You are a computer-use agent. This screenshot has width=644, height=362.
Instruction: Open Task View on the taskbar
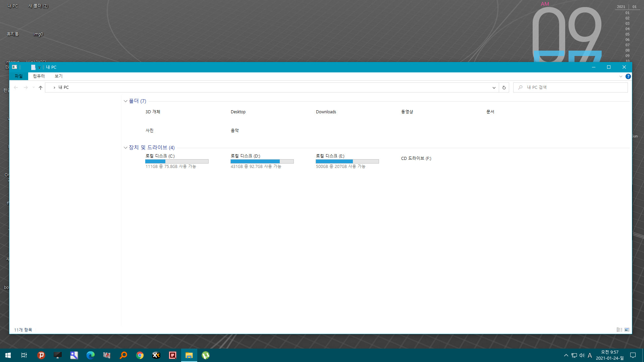24,355
